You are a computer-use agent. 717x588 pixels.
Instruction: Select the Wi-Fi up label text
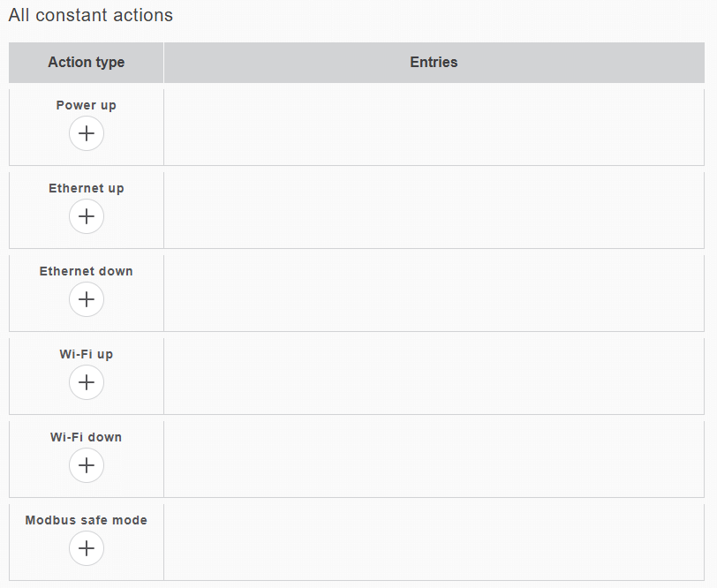click(87, 354)
